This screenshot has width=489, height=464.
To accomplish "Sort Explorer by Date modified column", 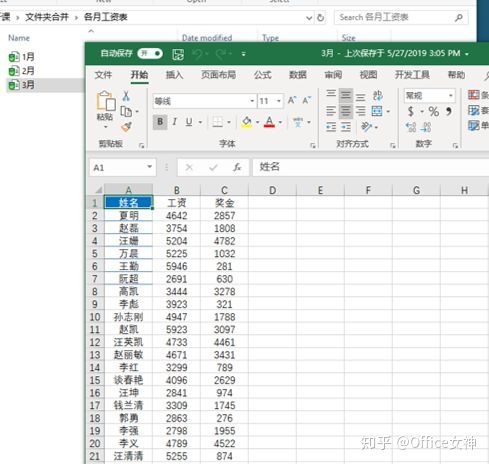I will [207, 38].
